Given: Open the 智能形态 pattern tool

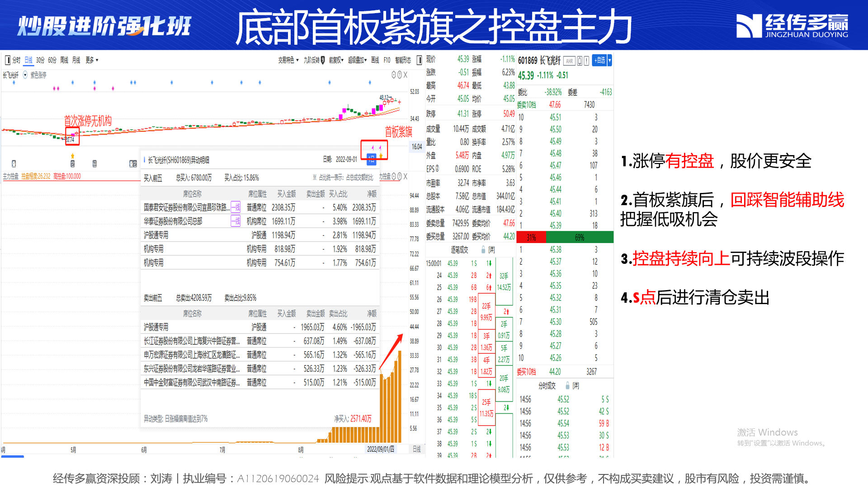Looking at the screenshot, I should pyautogui.click(x=403, y=60).
